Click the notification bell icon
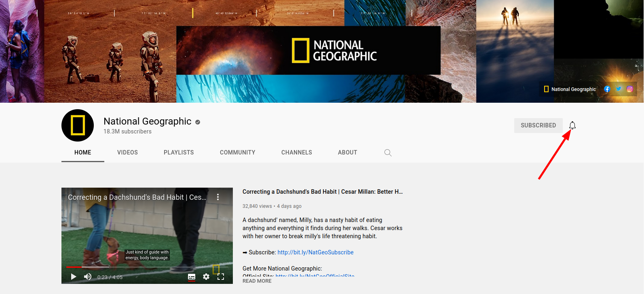644x294 pixels. 572,125
